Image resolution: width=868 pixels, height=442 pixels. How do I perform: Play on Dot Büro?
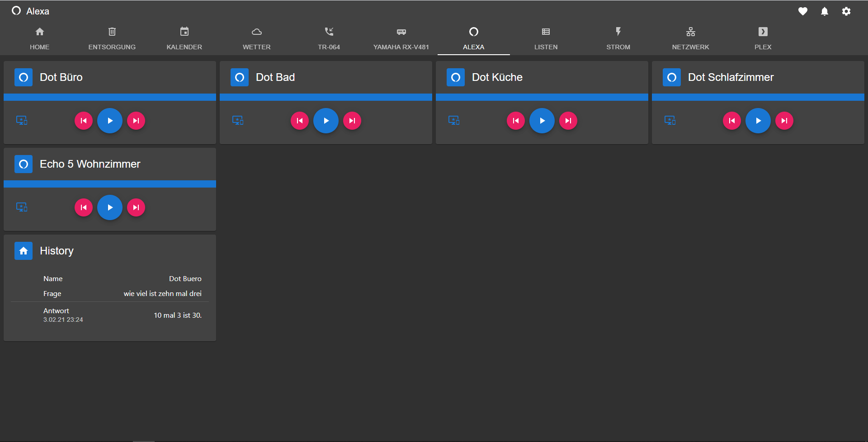coord(110,121)
